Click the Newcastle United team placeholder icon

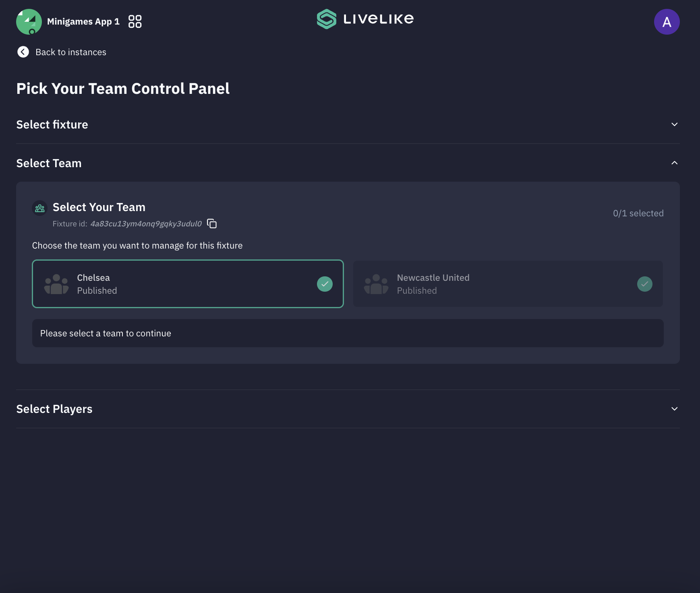pyautogui.click(x=376, y=284)
